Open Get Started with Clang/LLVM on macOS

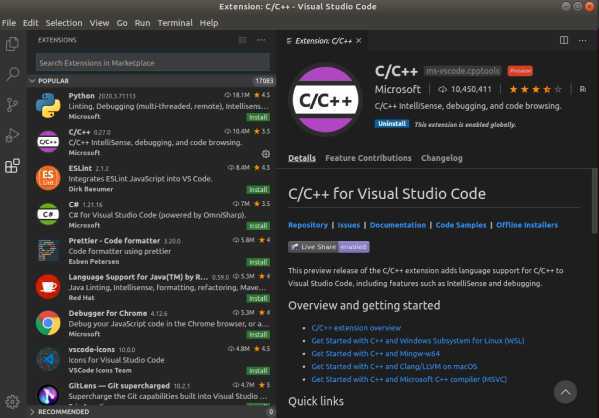[394, 366]
